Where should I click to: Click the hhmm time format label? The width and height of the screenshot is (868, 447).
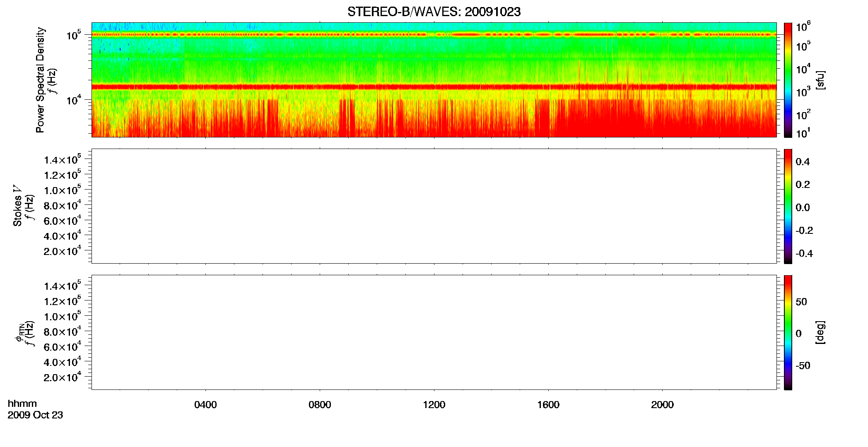22,404
